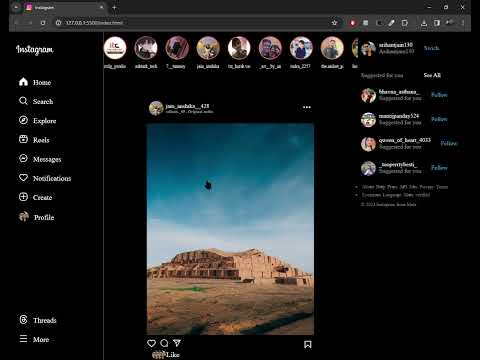Click See All for suggestions
Screen dimensions: 480x360
point(432,75)
